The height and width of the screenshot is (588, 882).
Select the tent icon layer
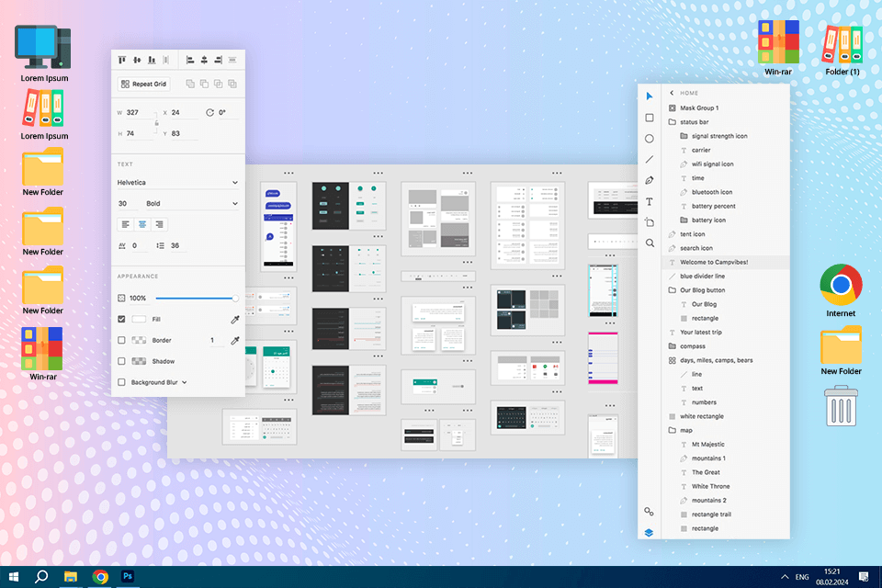pyautogui.click(x=726, y=234)
